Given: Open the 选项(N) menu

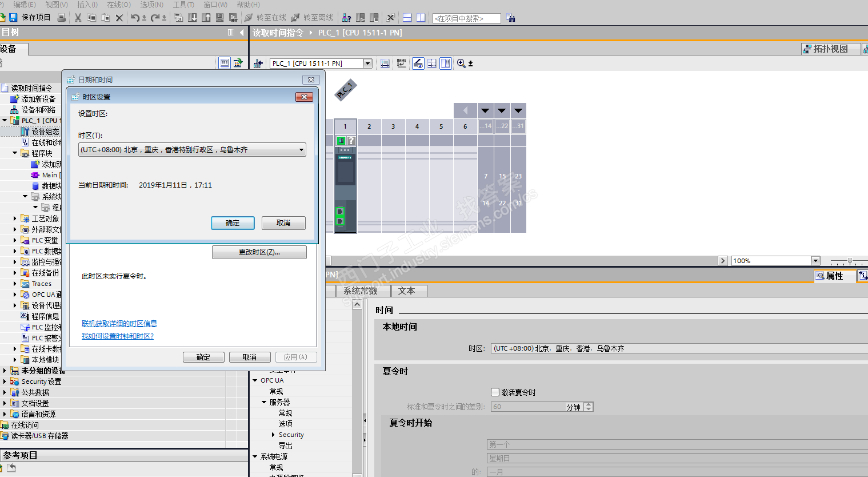Looking at the screenshot, I should 151,5.
